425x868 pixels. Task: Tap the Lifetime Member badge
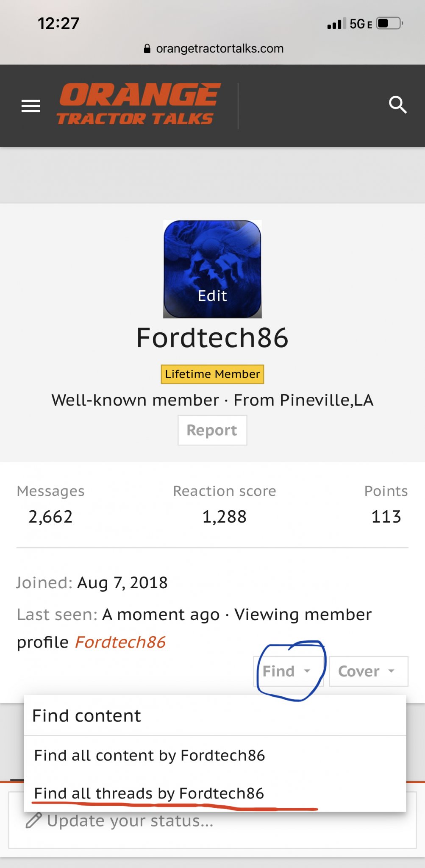212,374
